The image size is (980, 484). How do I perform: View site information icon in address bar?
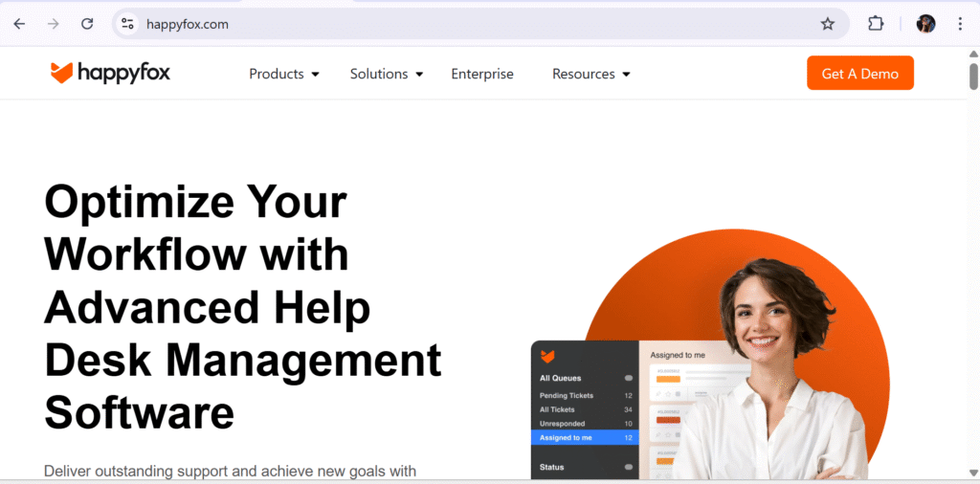point(127,24)
